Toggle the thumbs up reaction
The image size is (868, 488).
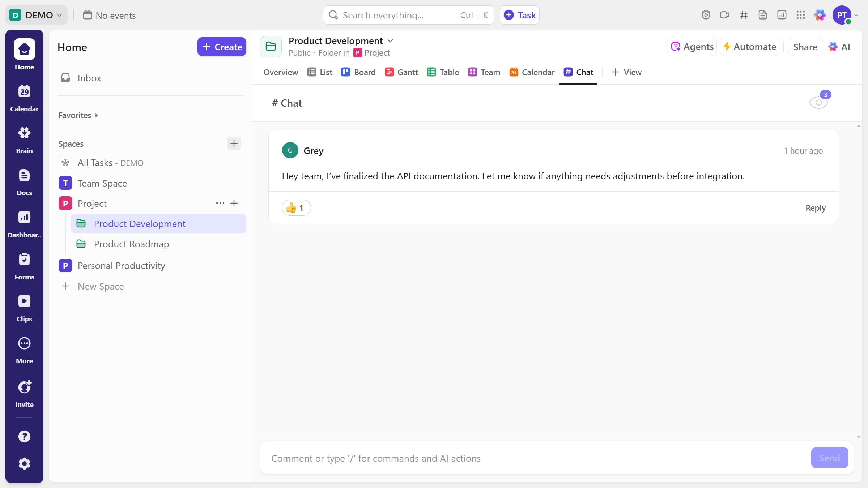point(296,208)
